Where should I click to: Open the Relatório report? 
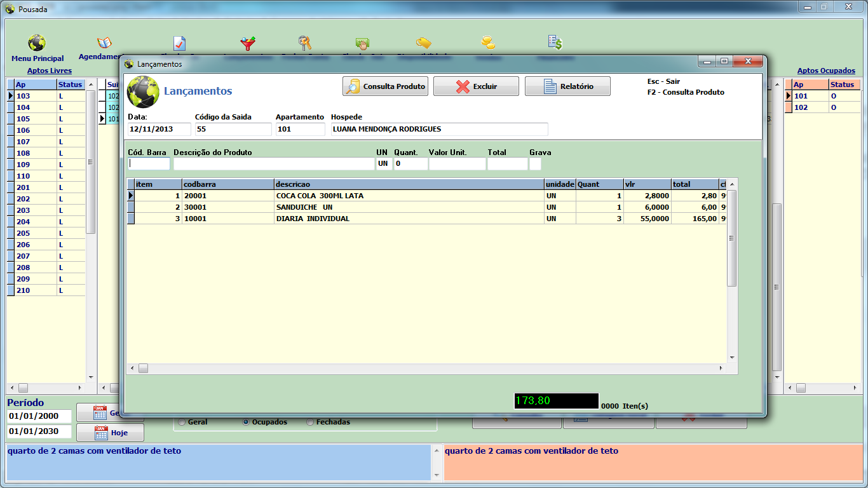coord(567,86)
